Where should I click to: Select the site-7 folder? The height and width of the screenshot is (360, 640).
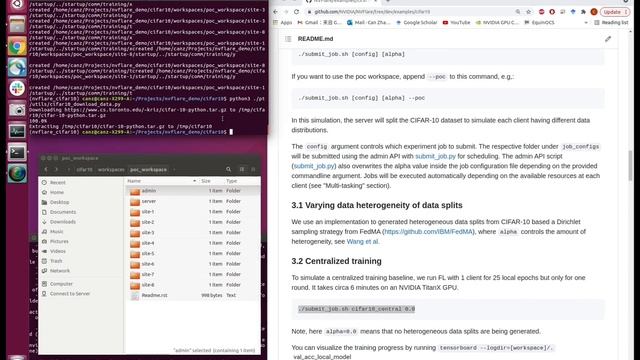(x=192, y=274)
